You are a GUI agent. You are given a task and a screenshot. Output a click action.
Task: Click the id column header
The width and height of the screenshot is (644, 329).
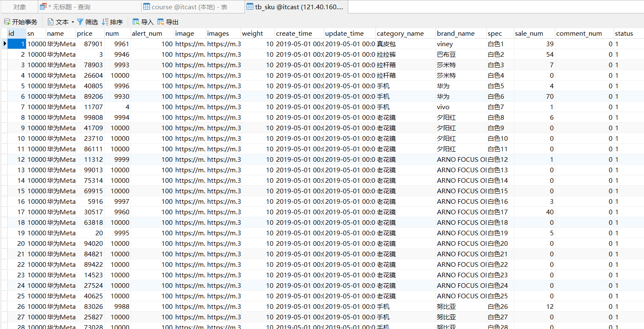[x=17, y=34]
